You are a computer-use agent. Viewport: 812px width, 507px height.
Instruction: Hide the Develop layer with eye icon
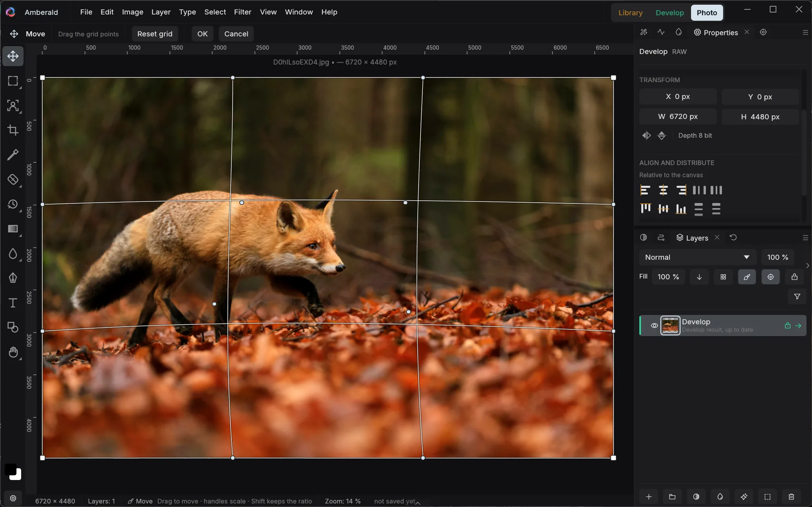pyautogui.click(x=654, y=325)
